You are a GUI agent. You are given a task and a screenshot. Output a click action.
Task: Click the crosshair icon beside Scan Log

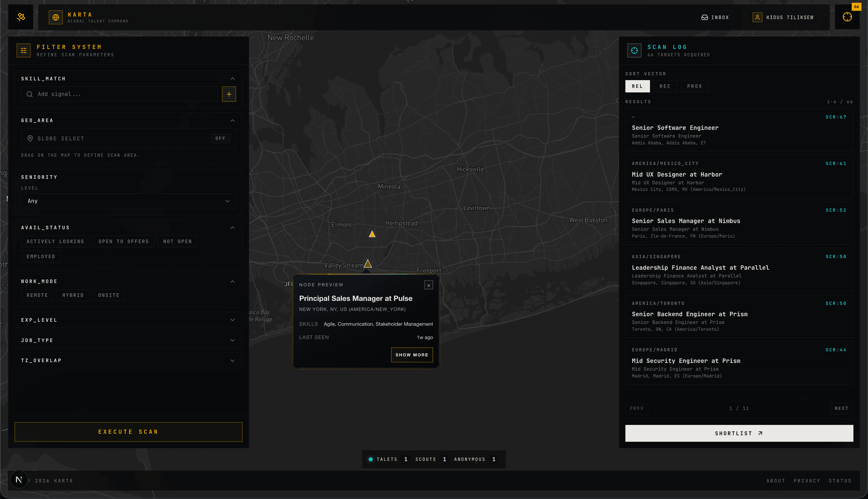click(x=634, y=50)
